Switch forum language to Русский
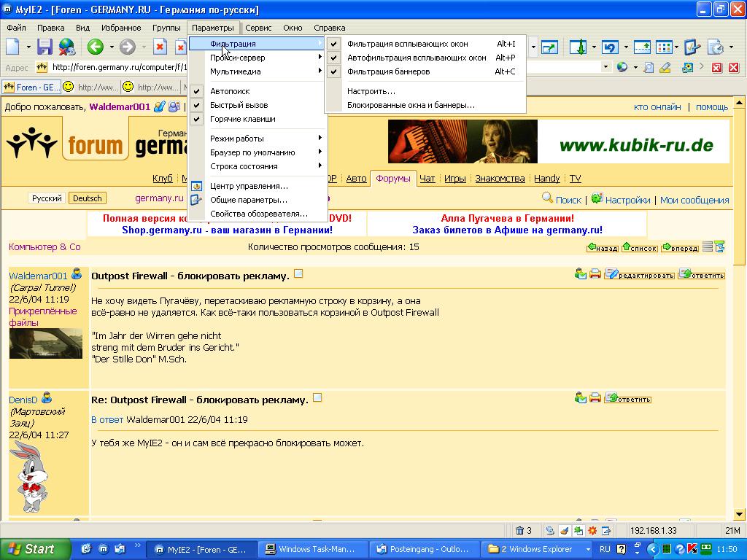 (x=47, y=198)
